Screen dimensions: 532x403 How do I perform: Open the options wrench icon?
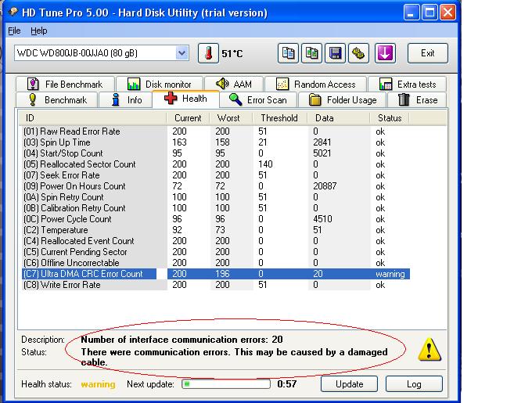[358, 53]
